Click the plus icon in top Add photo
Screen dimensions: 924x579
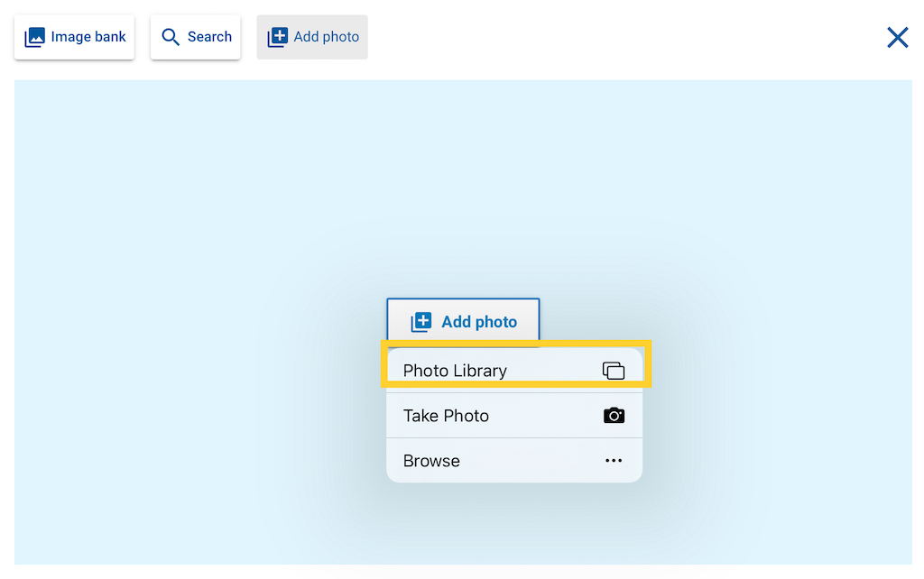tap(278, 37)
